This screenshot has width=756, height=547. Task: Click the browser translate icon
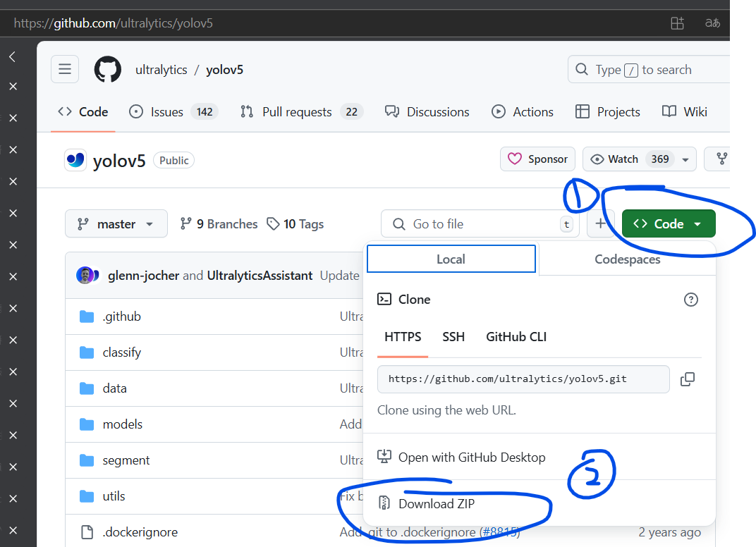click(x=712, y=23)
